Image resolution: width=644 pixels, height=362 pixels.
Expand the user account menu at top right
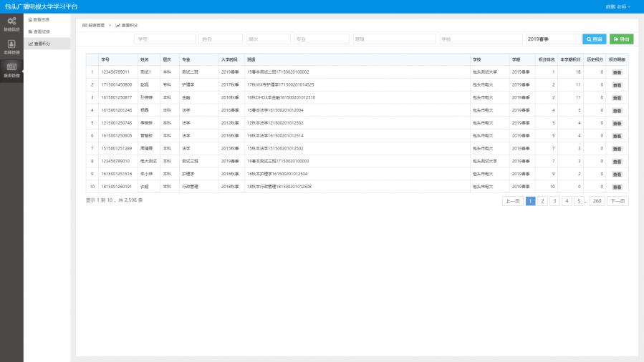pyautogui.click(x=618, y=6)
